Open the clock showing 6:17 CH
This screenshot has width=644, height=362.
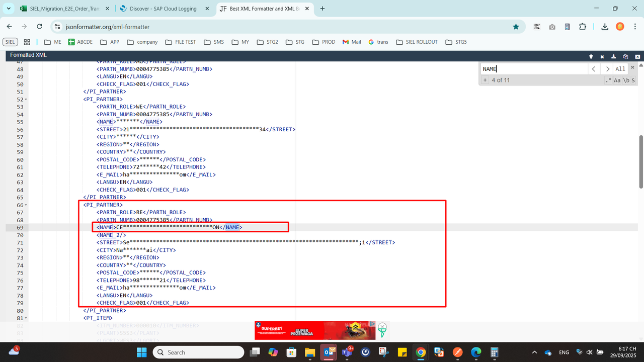pyautogui.click(x=624, y=352)
